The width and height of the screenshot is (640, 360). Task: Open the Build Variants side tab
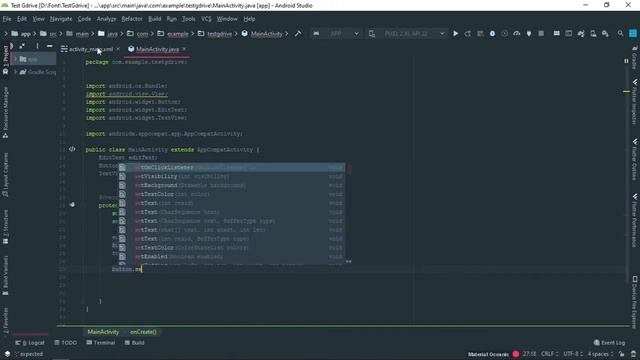(x=5, y=276)
